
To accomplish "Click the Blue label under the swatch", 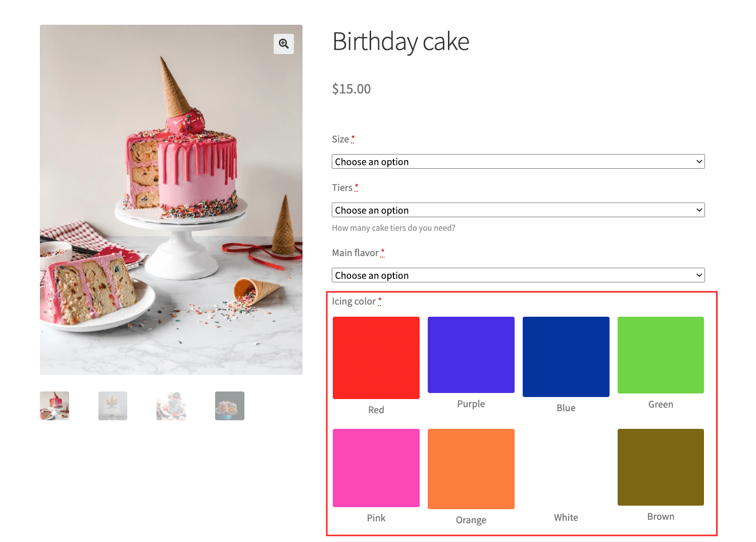I will point(566,408).
